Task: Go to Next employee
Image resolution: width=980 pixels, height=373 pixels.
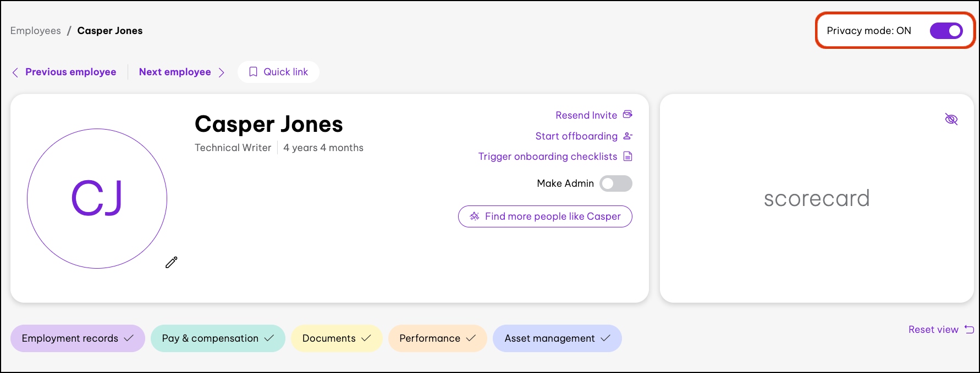Action: click(x=175, y=72)
